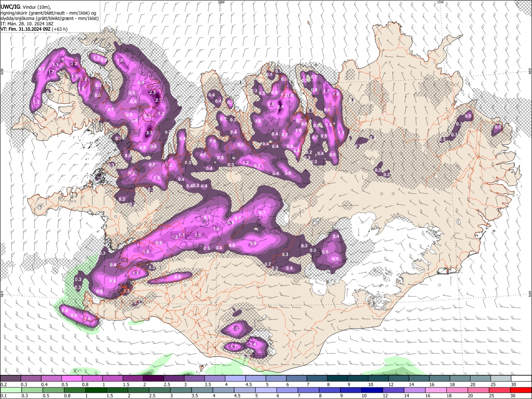Click the legend number 0.2
Image resolution: width=532 pixels, height=399 pixels.
4,384
